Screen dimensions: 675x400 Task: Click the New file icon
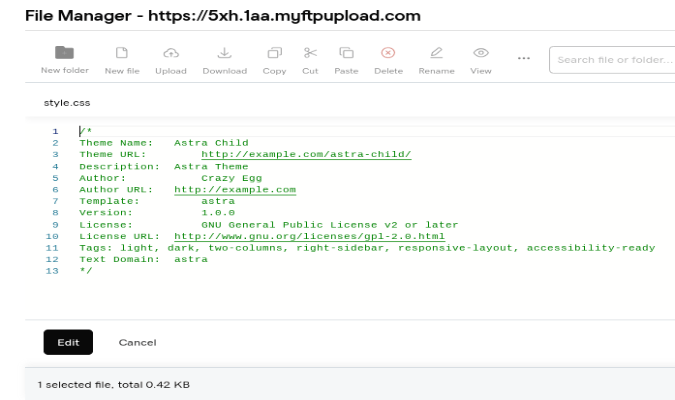coord(122,53)
